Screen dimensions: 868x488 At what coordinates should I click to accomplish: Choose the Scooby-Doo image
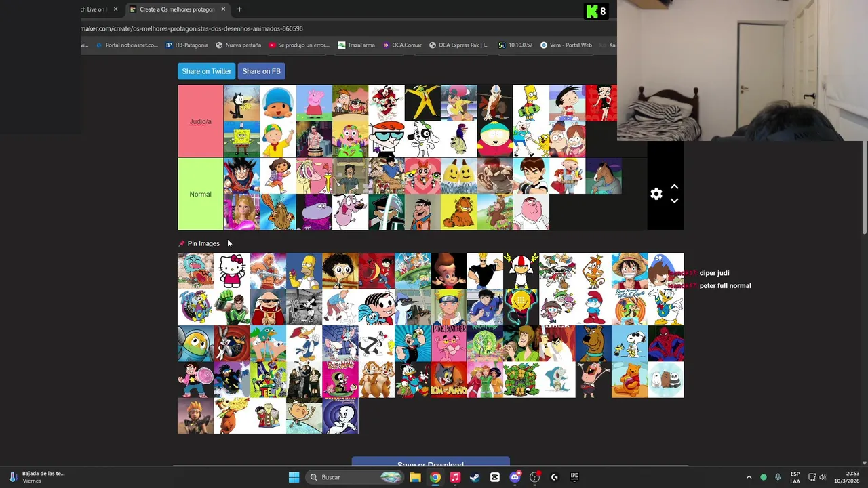(x=593, y=344)
